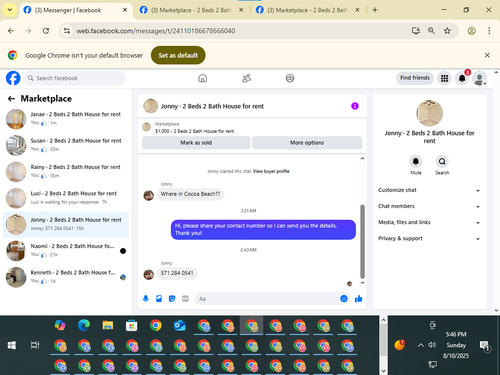This screenshot has width=500, height=375.
Task: Open Susan conversation in Marketplace list
Action: [x=66, y=145]
